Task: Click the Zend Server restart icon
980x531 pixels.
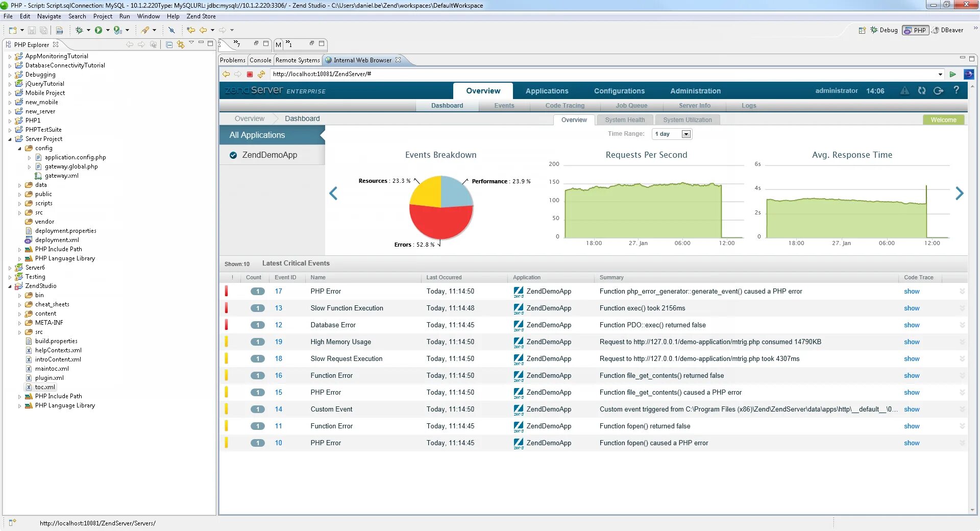Action: pyautogui.click(x=922, y=91)
